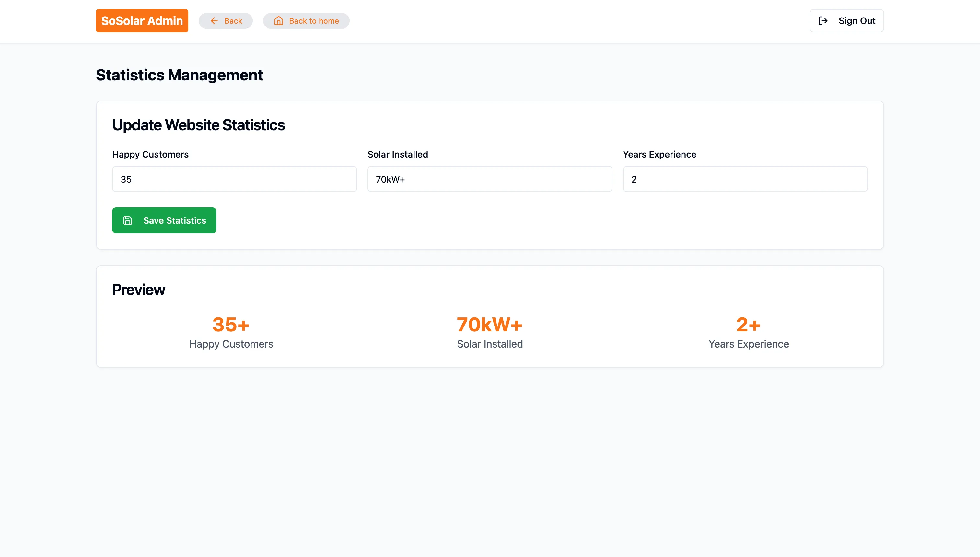Click the Statistics Management heading
The height and width of the screenshot is (557, 980).
click(179, 75)
